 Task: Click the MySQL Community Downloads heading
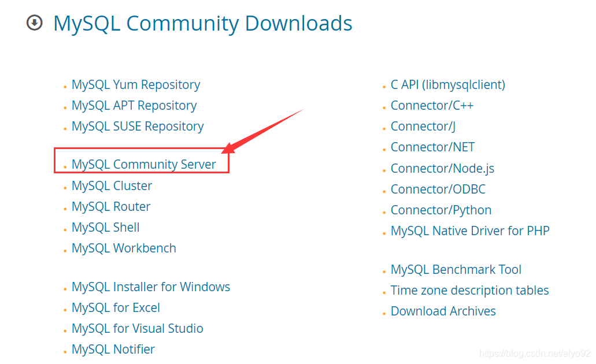pos(202,24)
